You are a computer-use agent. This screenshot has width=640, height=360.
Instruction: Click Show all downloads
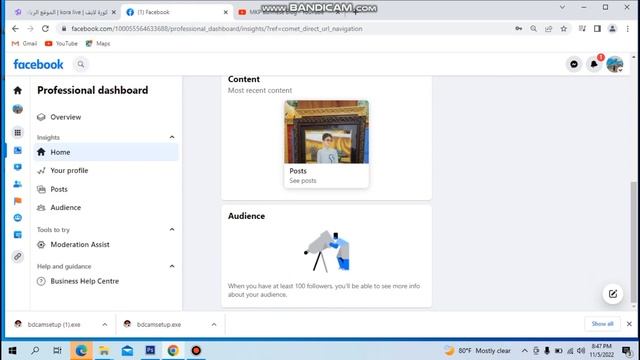coord(602,324)
